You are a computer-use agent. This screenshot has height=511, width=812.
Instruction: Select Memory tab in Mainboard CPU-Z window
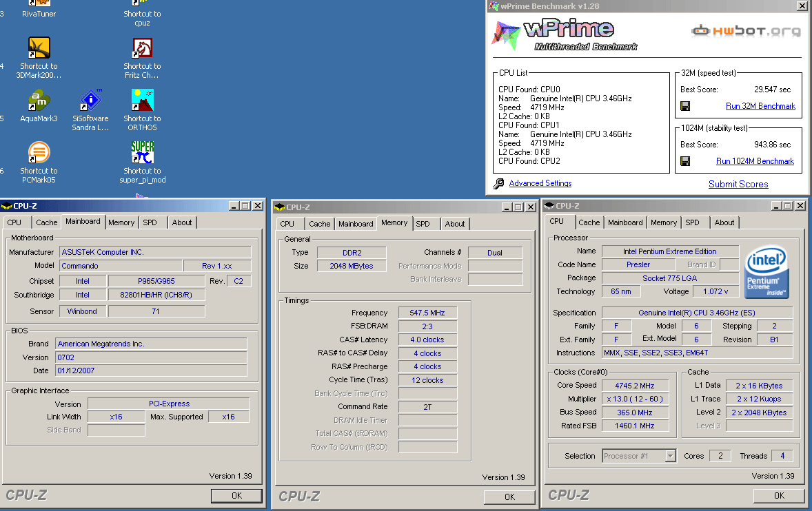[121, 222]
